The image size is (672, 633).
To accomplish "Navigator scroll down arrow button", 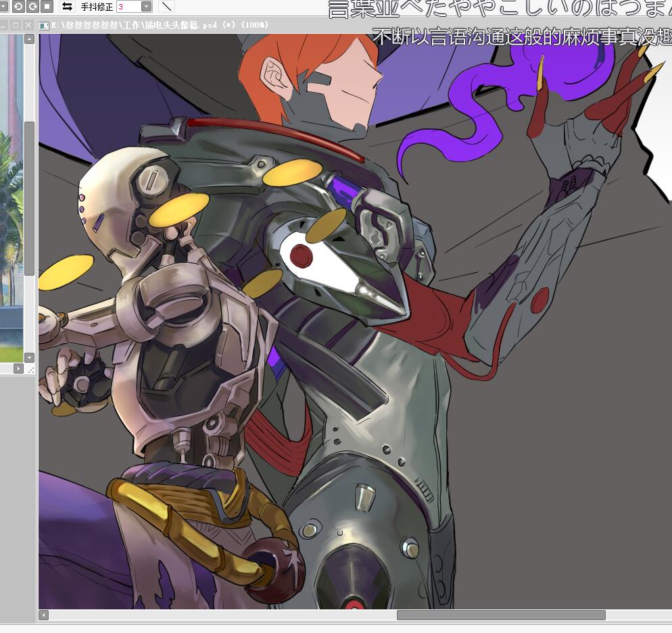I will point(29,357).
